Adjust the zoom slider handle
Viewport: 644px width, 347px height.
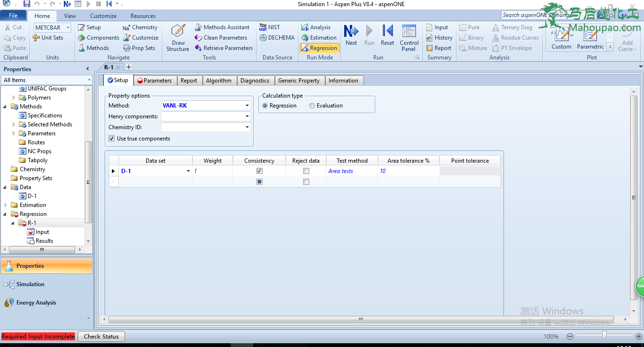(x=604, y=336)
